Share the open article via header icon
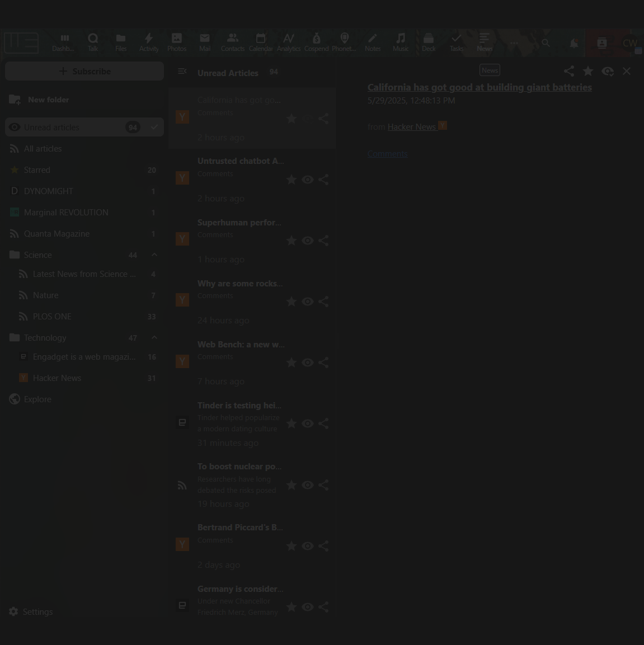Screen dimensions: 644x645 (569, 71)
